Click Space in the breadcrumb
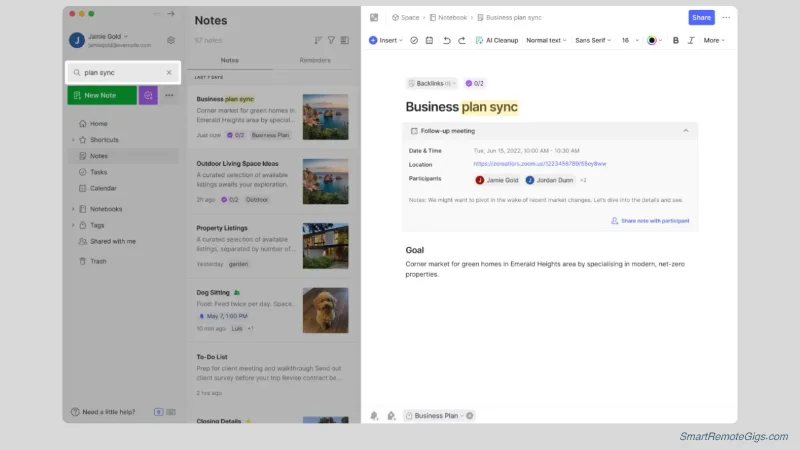800x450 pixels. [x=406, y=17]
